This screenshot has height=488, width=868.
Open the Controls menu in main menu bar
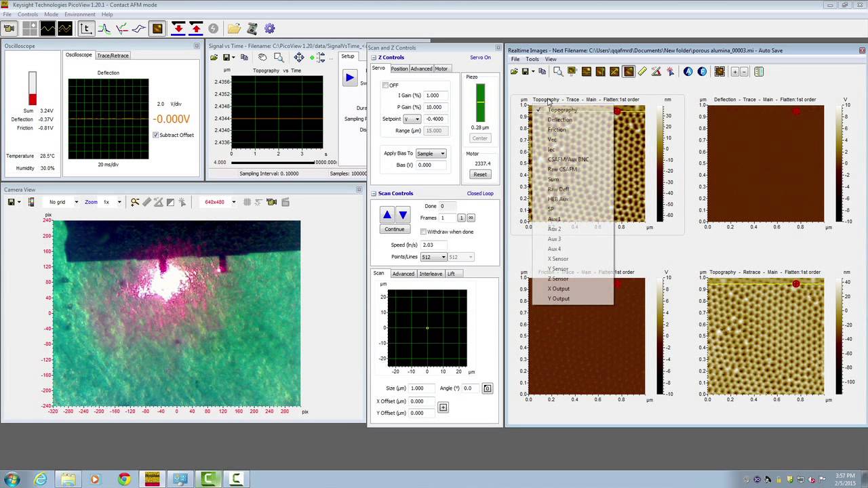coord(28,14)
